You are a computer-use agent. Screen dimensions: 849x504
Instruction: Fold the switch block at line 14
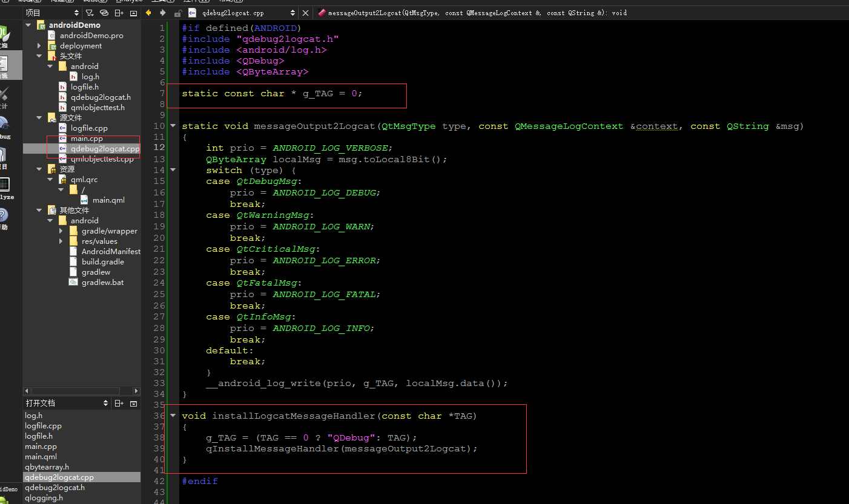point(173,169)
